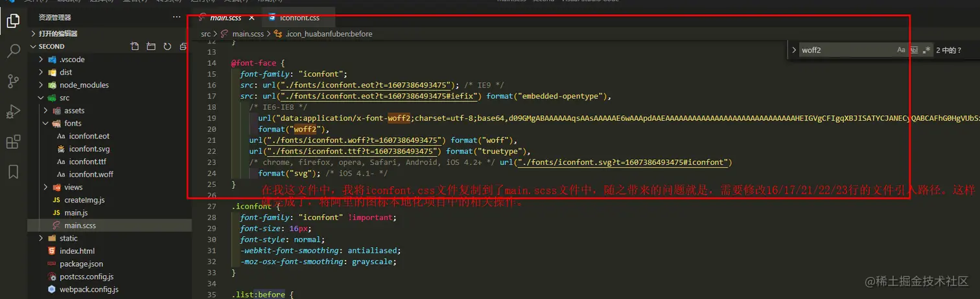
Task: Close the main.scss editor tab
Action: pyautogui.click(x=251, y=17)
